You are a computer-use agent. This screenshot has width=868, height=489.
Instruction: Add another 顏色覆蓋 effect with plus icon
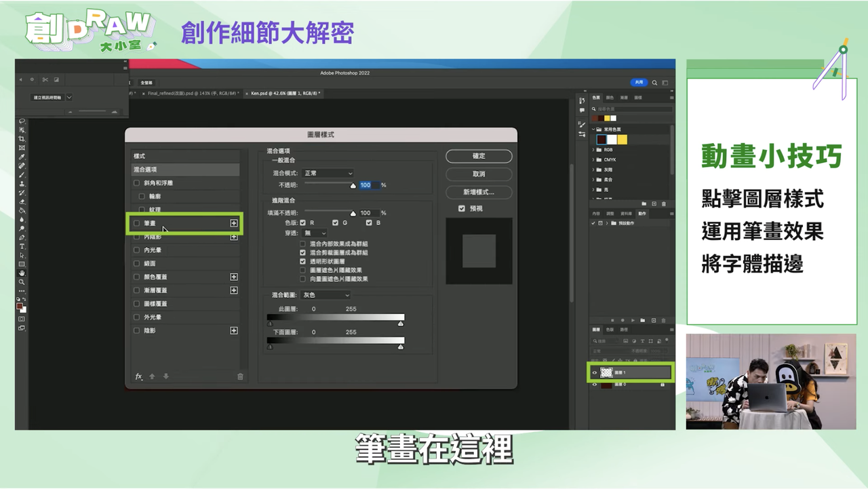click(x=234, y=277)
